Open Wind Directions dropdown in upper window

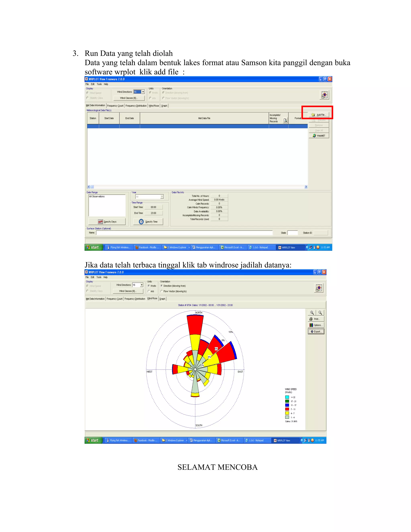pyautogui.click(x=143, y=92)
